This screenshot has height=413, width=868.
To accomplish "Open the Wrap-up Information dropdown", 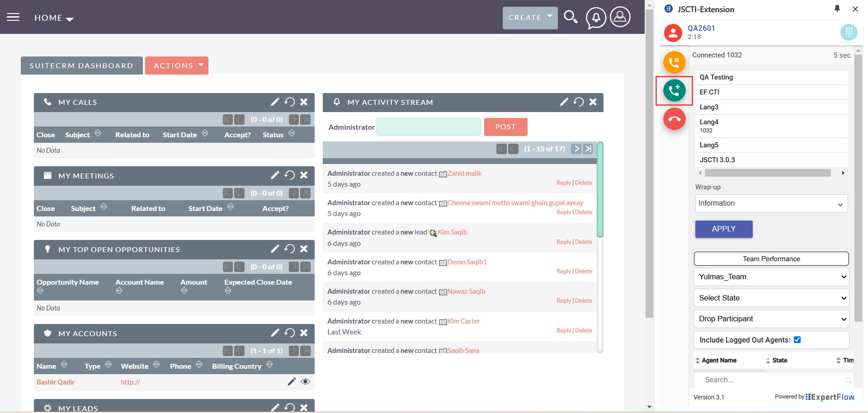I will click(771, 203).
